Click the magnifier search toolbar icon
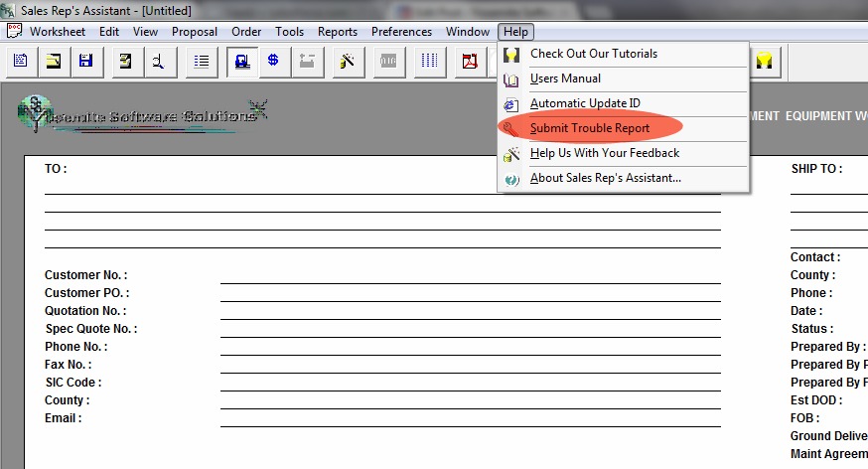868x469 pixels. click(158, 62)
